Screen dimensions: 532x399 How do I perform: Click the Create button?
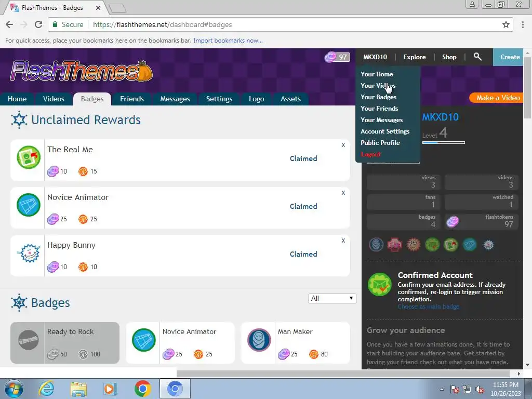pos(508,57)
